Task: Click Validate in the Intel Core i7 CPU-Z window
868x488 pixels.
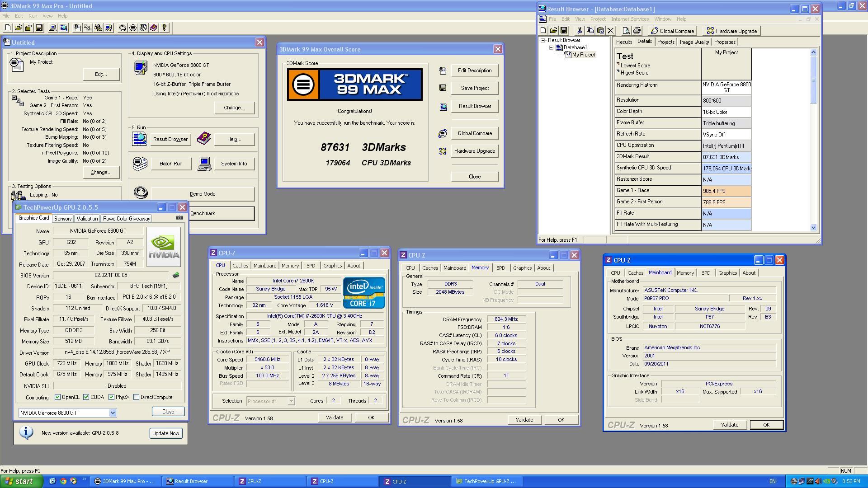Action: pyautogui.click(x=335, y=418)
